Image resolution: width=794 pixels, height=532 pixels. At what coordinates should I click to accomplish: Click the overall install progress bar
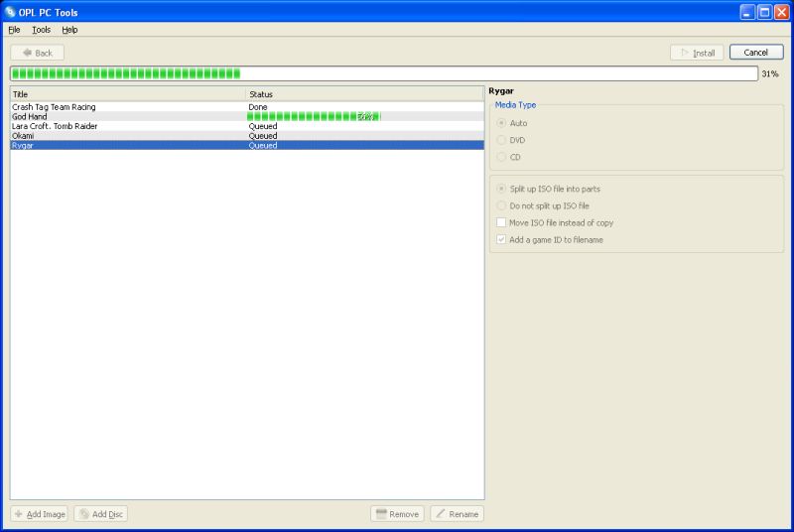384,73
